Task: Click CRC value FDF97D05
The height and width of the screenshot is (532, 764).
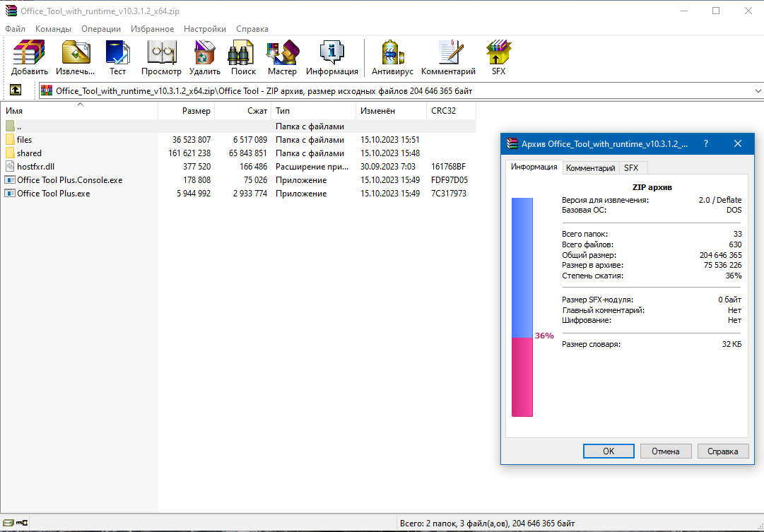Action: 449,179
